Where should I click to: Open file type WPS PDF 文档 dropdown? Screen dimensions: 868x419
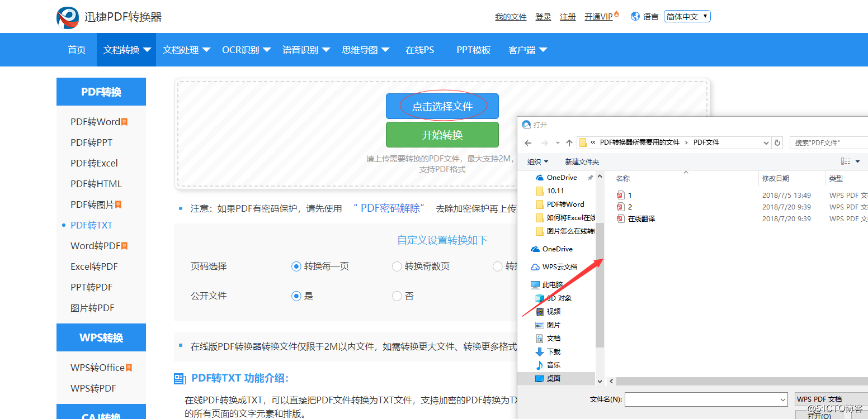[832, 399]
